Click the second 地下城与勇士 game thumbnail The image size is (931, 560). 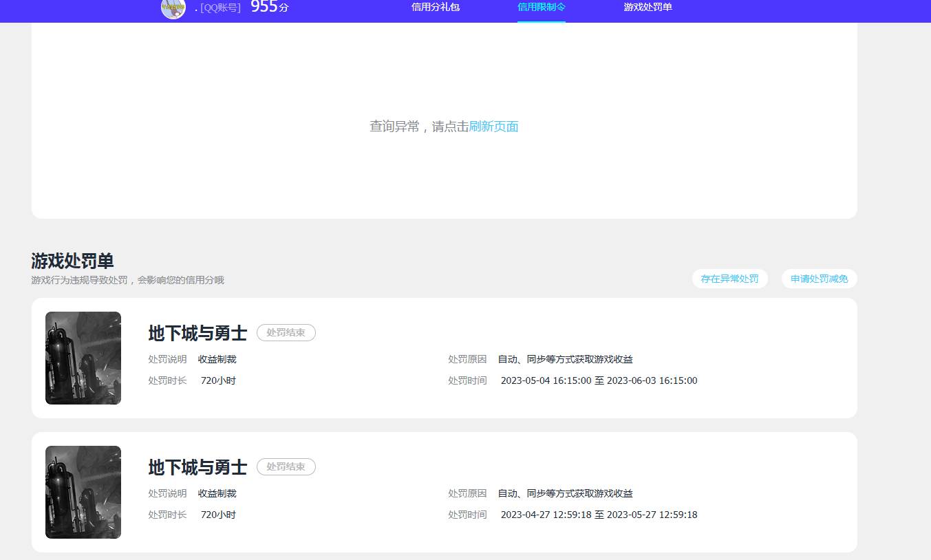[x=83, y=492]
